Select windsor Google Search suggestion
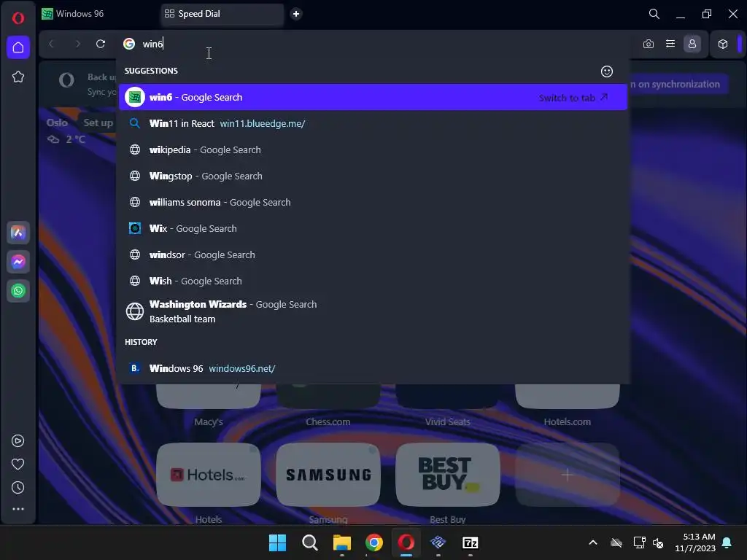The width and height of the screenshot is (747, 560). (x=373, y=254)
